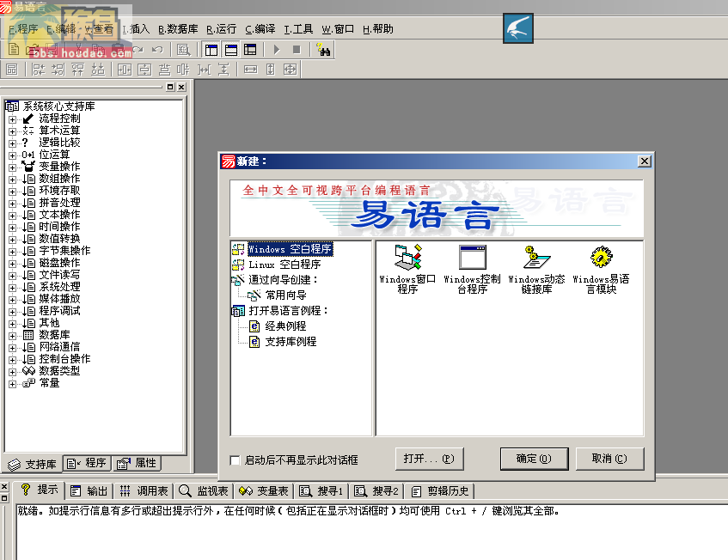Click the align-bottom layout toolbar icon
This screenshot has height=560, width=728.
pos(97,70)
